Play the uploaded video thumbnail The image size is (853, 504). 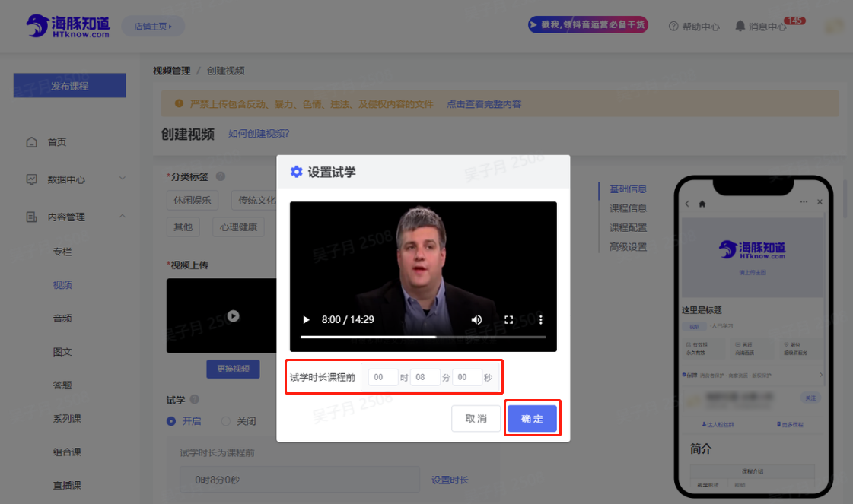point(233,316)
